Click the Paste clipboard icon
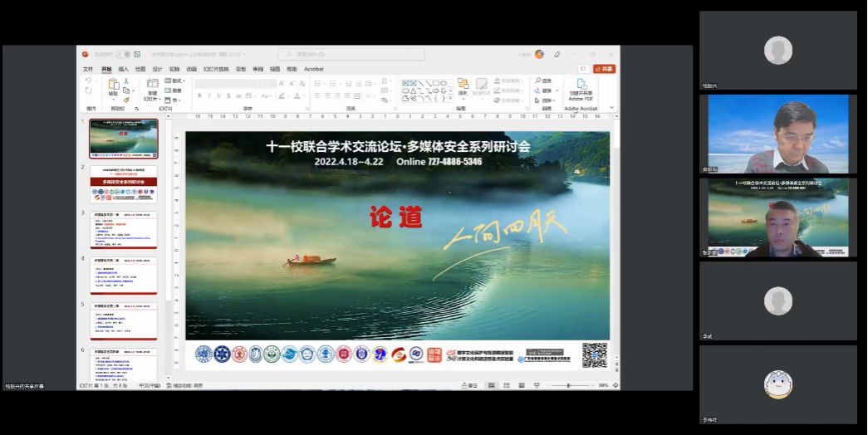This screenshot has height=435, width=868. point(114,85)
